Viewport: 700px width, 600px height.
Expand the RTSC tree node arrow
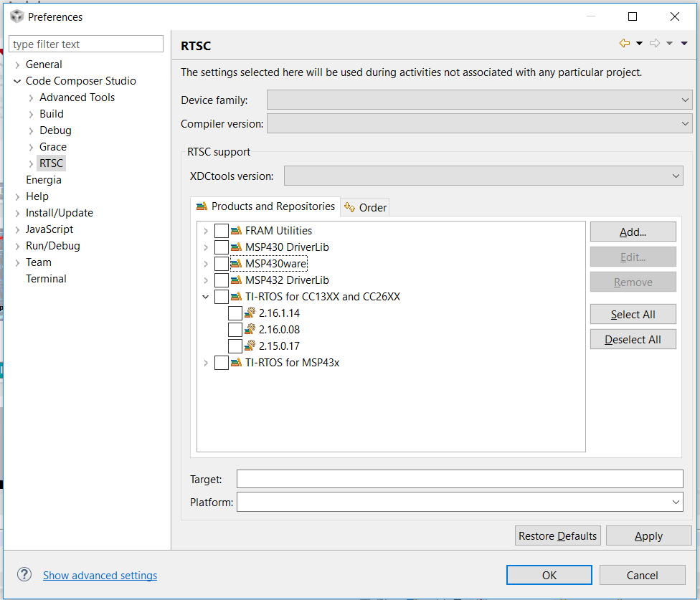coord(32,163)
